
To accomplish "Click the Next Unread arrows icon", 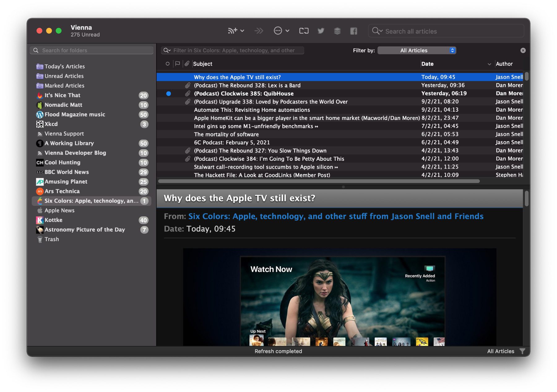I will [259, 31].
